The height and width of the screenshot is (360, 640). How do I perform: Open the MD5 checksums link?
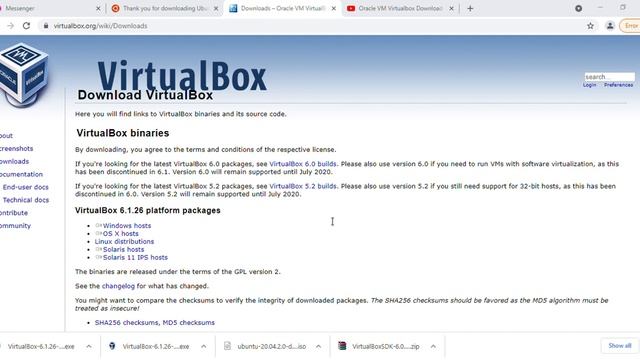click(189, 322)
